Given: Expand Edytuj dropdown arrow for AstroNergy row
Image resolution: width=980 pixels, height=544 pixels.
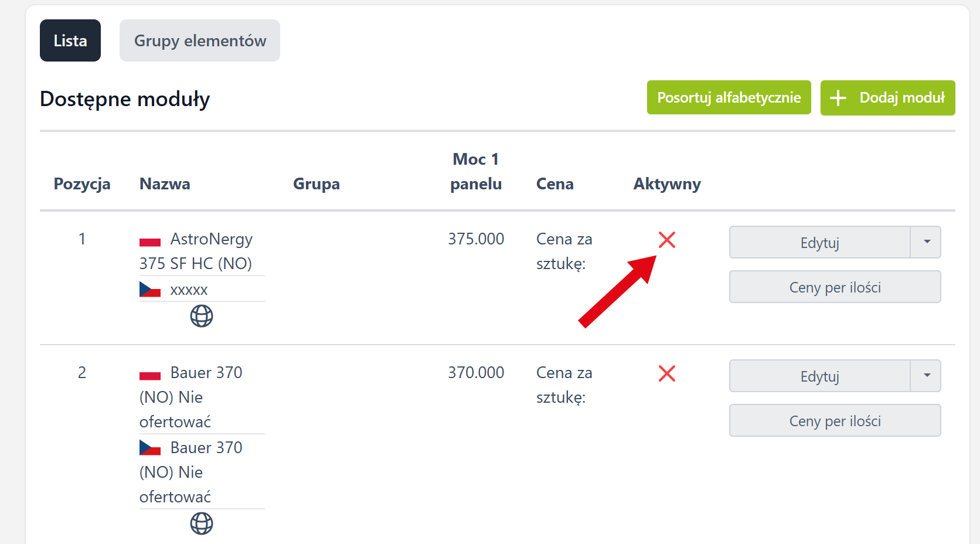Looking at the screenshot, I should click(x=927, y=242).
